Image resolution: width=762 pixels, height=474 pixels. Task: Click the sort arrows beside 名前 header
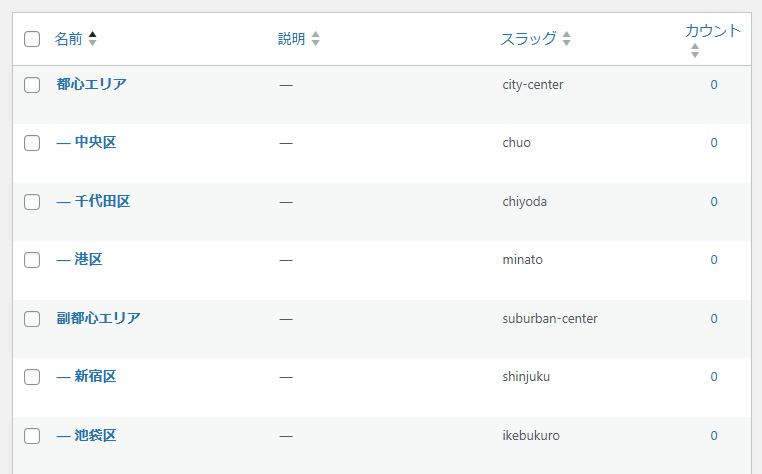point(93,39)
